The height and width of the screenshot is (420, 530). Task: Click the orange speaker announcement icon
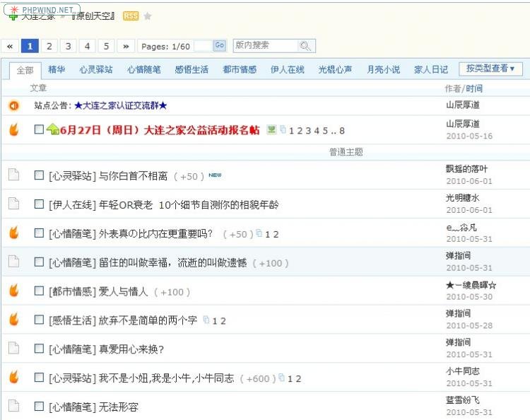coord(13,105)
